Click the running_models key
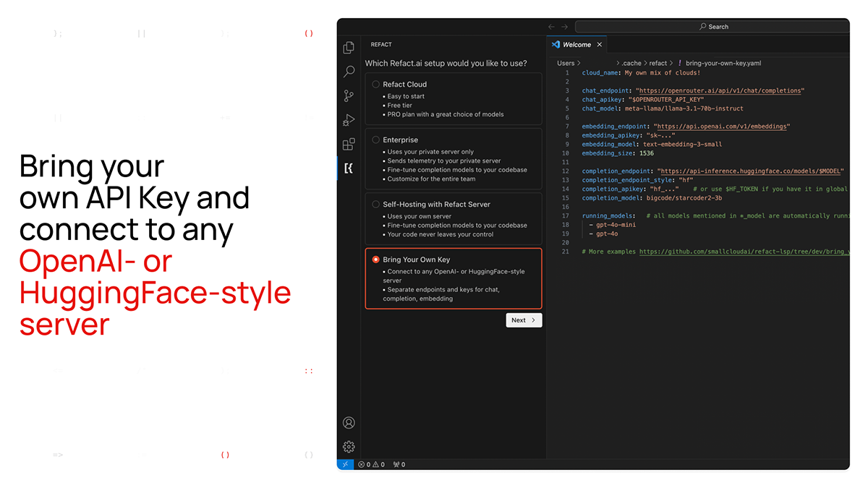The image size is (868, 488). pyautogui.click(x=608, y=216)
